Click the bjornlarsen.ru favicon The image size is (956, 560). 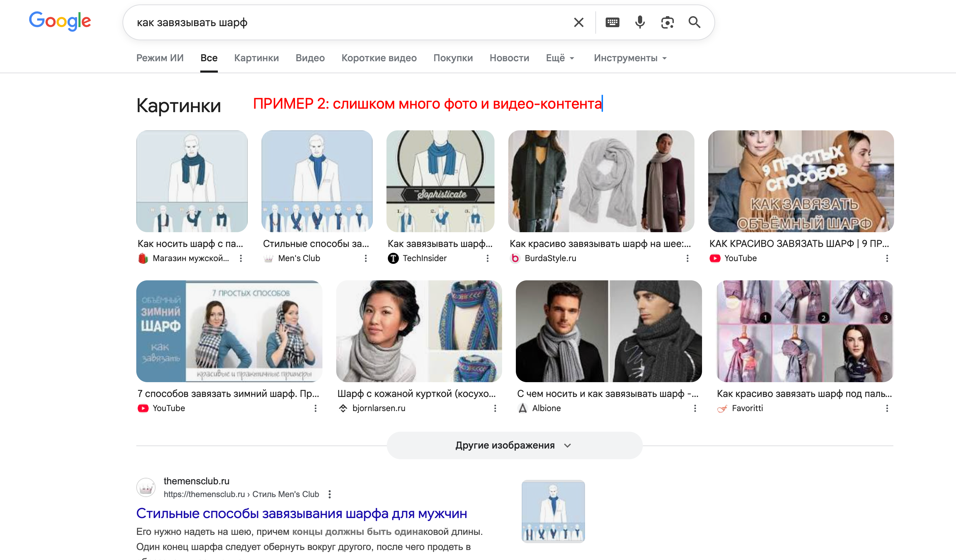coord(343,408)
